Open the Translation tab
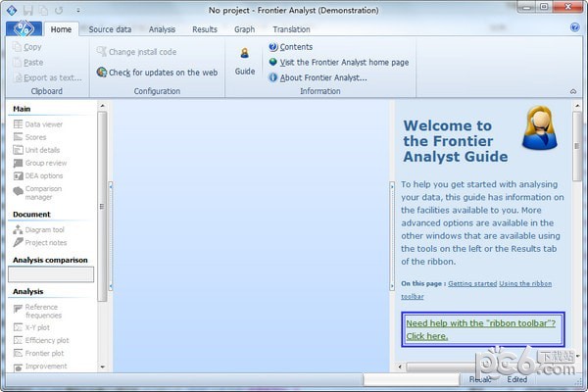The width and height of the screenshot is (588, 392). coord(291,29)
